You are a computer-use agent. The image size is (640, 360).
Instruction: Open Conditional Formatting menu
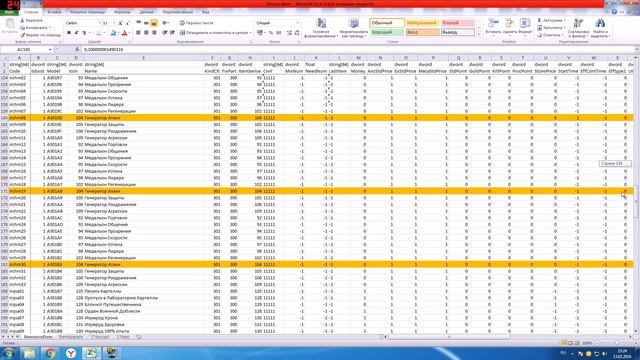[x=321, y=28]
